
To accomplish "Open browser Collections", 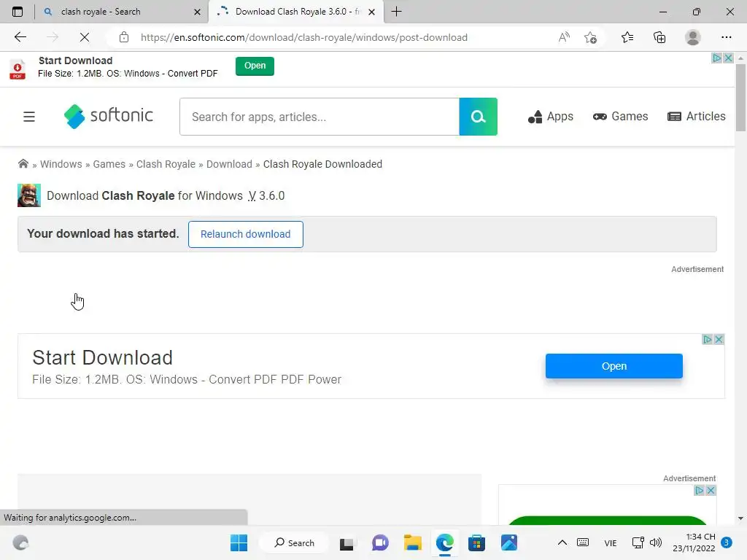I will click(x=659, y=37).
